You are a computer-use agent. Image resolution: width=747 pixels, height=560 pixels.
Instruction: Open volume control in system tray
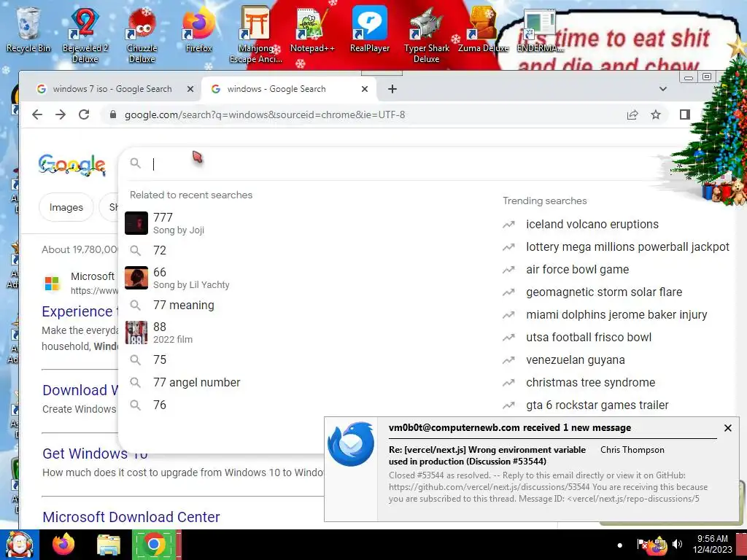(x=677, y=544)
